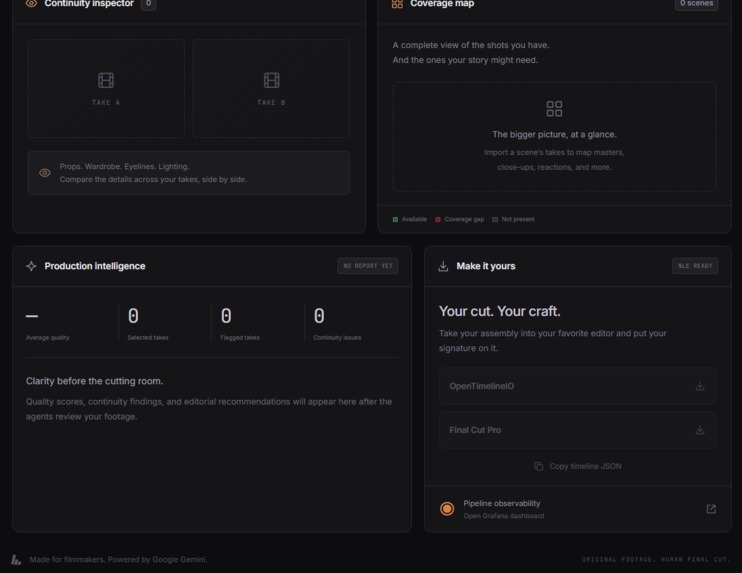Click 'The bigger picture, at a glance.' text
The width and height of the screenshot is (742, 573).
tap(554, 135)
